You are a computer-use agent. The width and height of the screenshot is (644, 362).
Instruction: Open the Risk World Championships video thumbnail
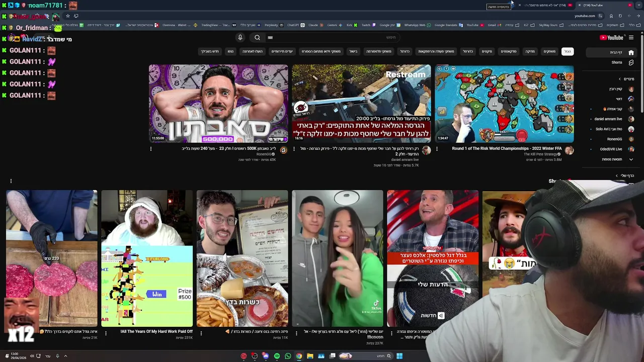(504, 104)
